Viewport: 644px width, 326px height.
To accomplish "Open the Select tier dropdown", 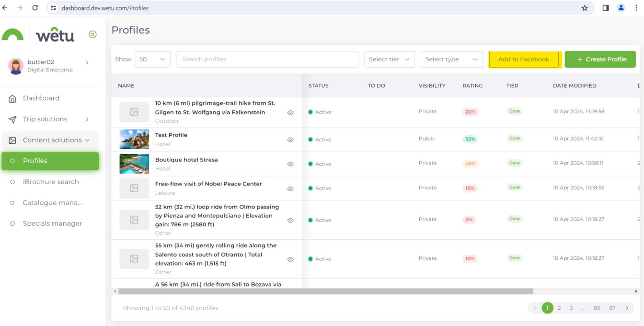I will (x=389, y=59).
